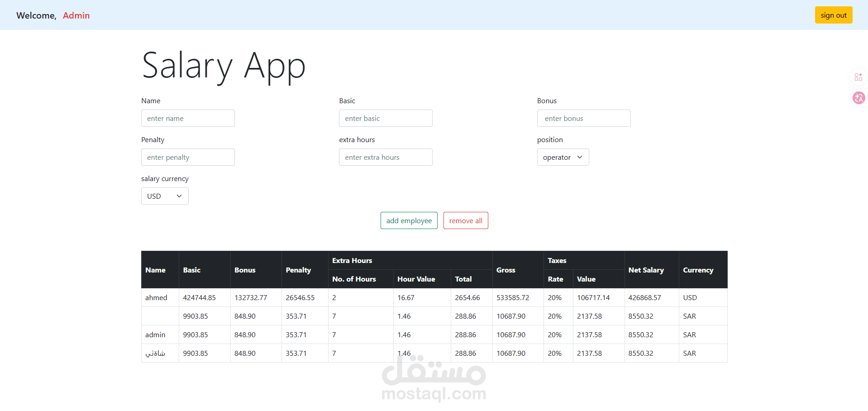This screenshot has width=868, height=411.
Task: Click the position label
Action: (x=550, y=139)
